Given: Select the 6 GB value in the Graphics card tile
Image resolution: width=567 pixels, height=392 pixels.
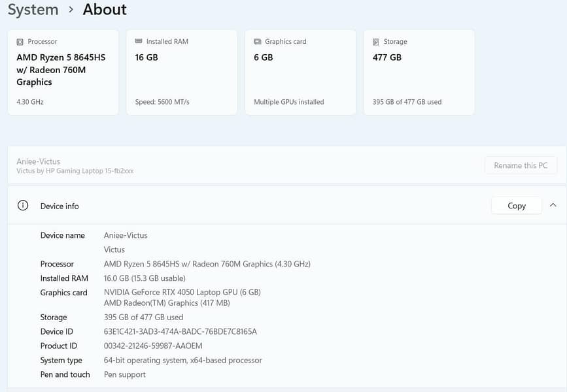Looking at the screenshot, I should (264, 57).
